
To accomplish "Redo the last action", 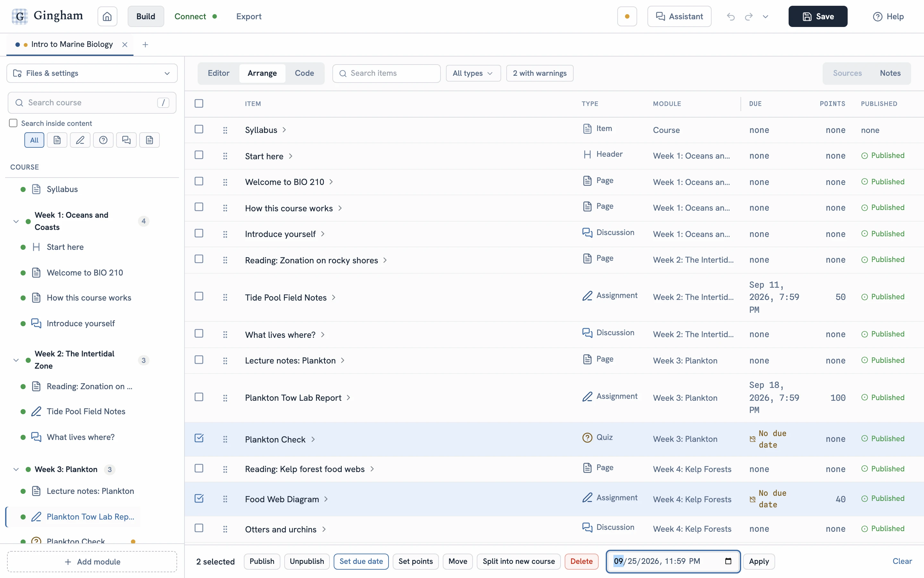I will pos(749,16).
